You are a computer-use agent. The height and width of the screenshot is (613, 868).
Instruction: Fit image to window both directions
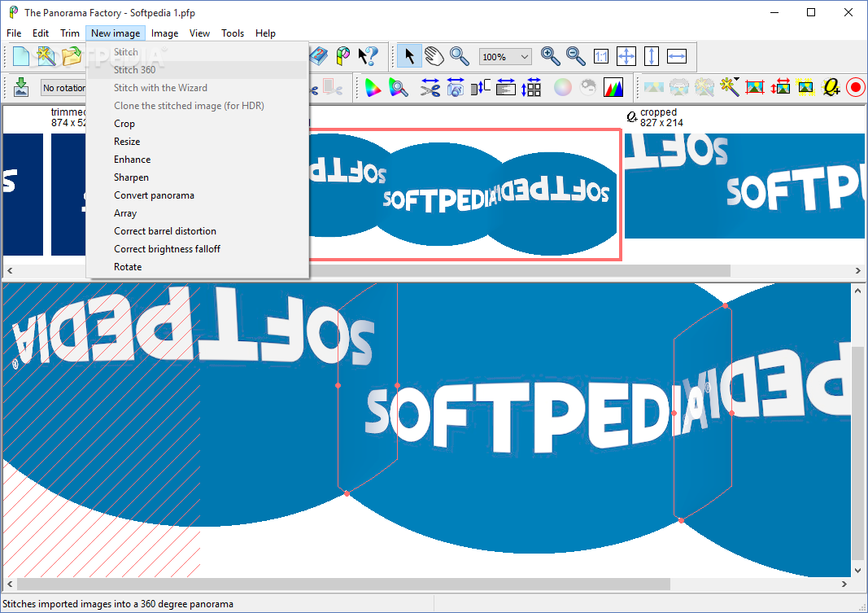pyautogui.click(x=626, y=56)
